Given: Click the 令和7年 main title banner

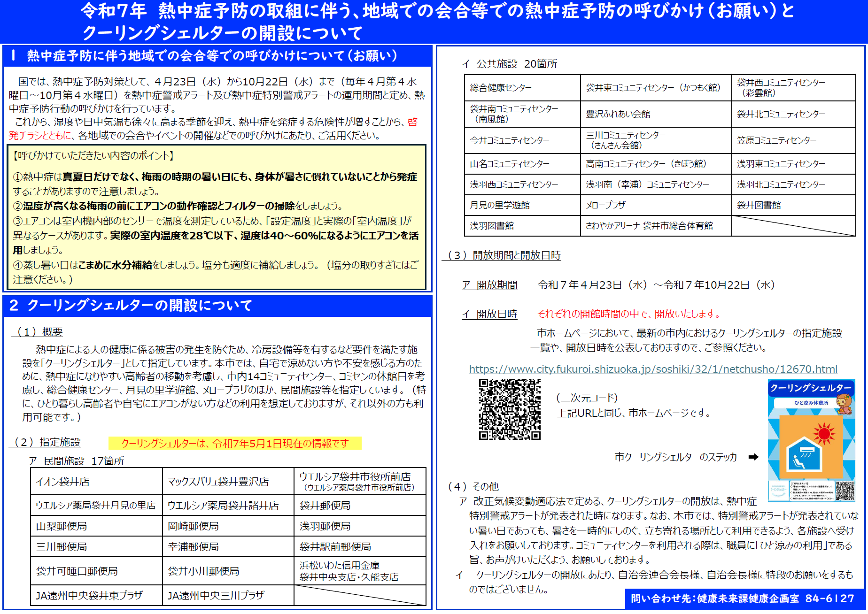Looking at the screenshot, I should (x=434, y=22).
